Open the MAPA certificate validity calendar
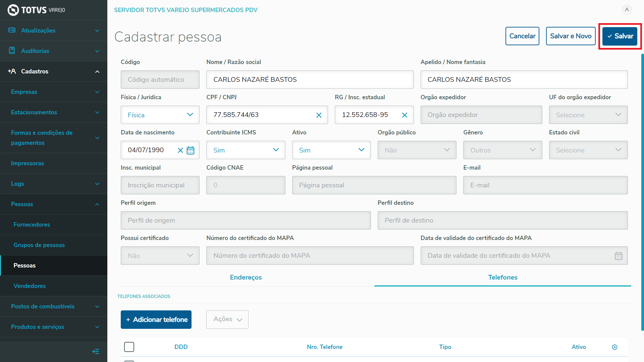 coord(618,256)
